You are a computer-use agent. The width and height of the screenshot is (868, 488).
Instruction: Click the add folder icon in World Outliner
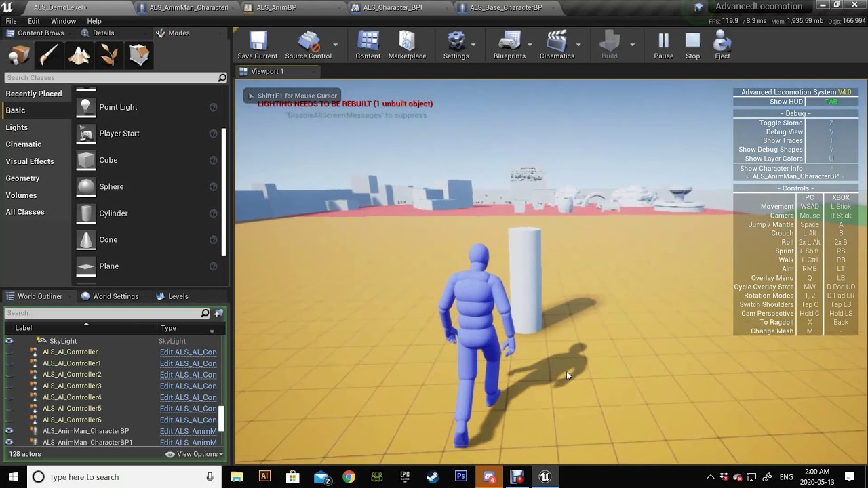point(218,313)
